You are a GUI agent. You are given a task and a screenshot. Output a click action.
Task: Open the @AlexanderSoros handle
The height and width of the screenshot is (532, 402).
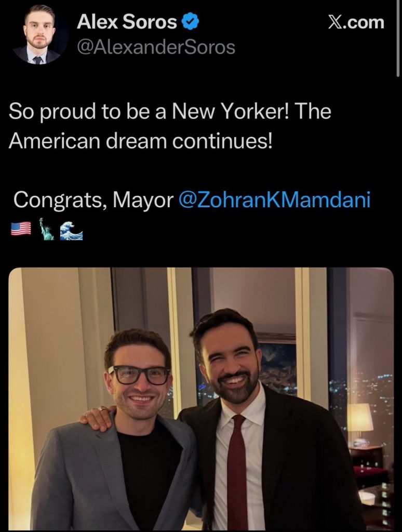156,47
